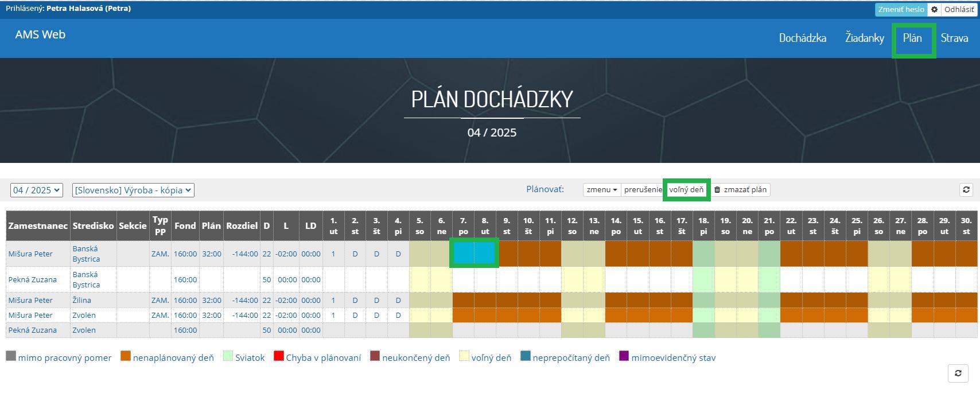Open the month dropdown 04 / 2025

[37, 190]
